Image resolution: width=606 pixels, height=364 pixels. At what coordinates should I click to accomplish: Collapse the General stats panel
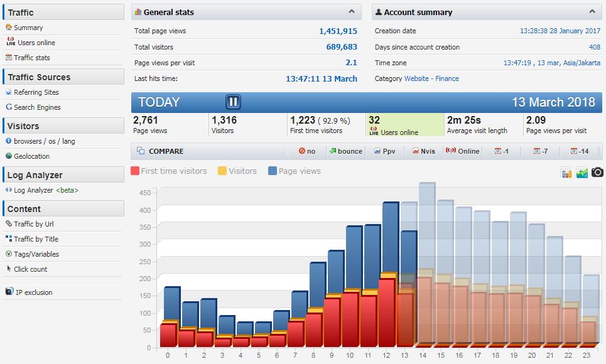coord(351,12)
